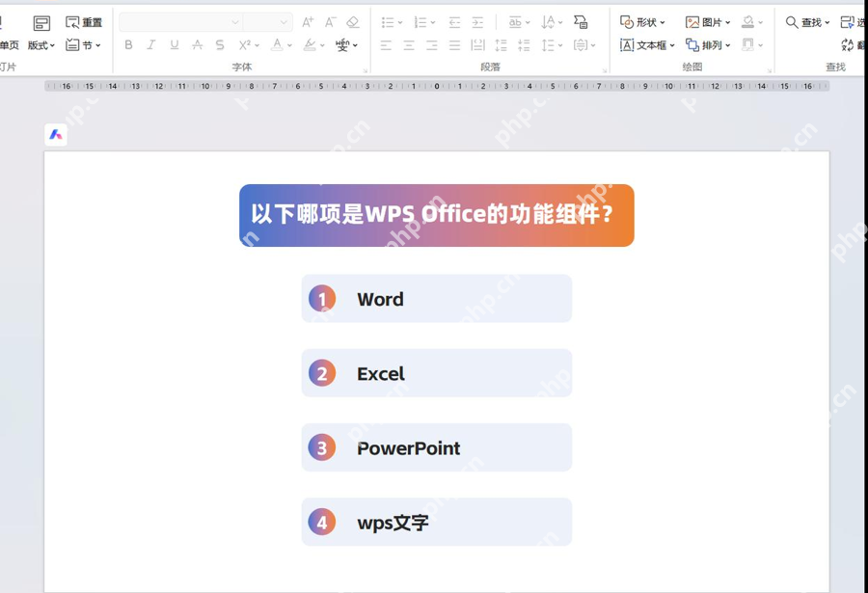Open the font group dialog launcher
This screenshot has height=593, width=868.
click(x=366, y=70)
